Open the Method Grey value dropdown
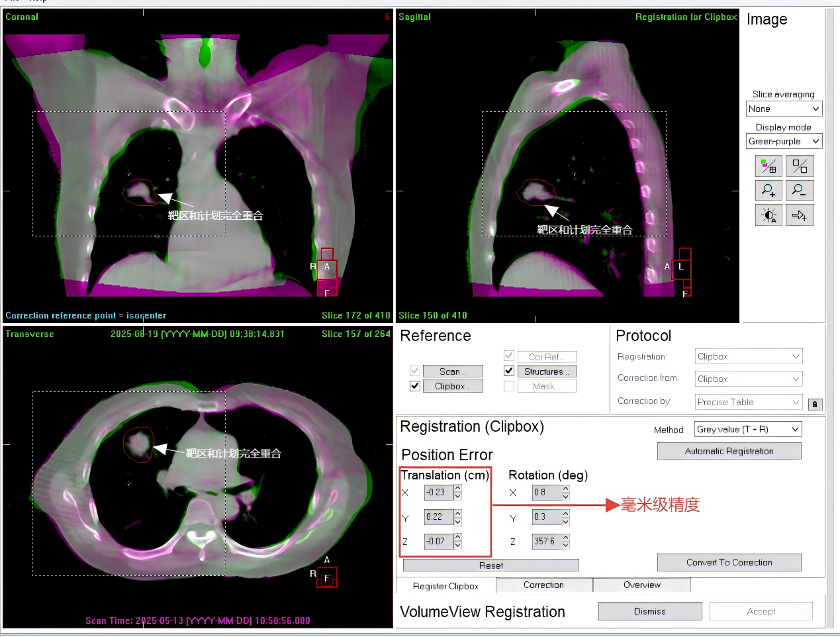The height and width of the screenshot is (637, 840). pyautogui.click(x=749, y=429)
